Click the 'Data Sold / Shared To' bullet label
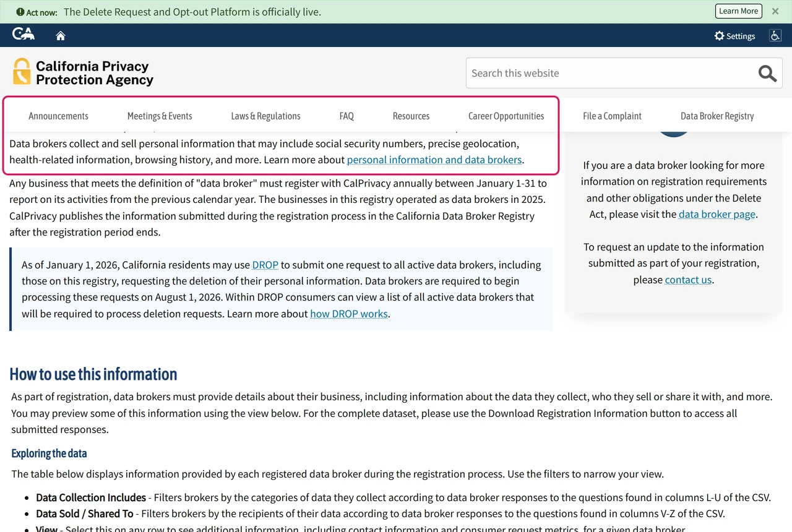 [85, 513]
